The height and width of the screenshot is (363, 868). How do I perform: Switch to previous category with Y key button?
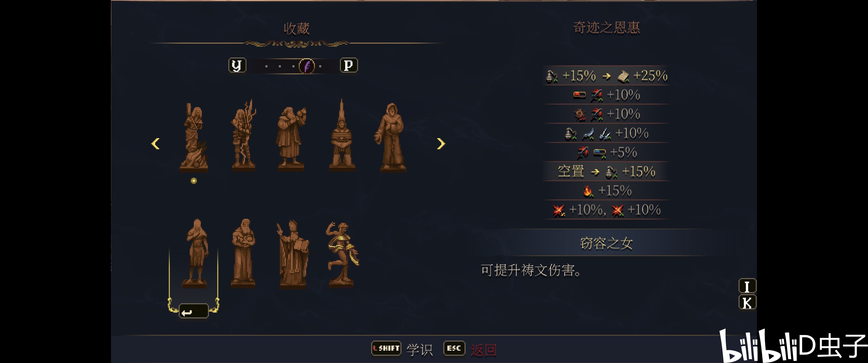[x=237, y=65]
